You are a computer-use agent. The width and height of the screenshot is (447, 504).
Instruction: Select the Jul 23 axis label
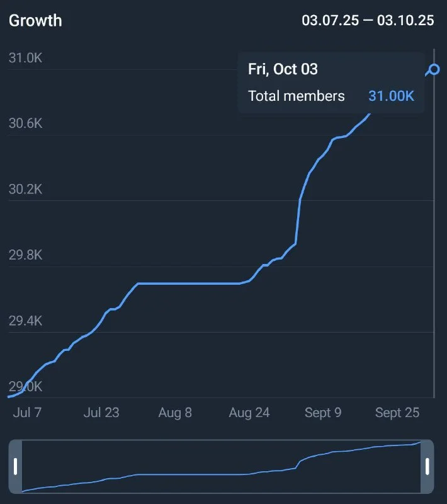click(x=101, y=413)
